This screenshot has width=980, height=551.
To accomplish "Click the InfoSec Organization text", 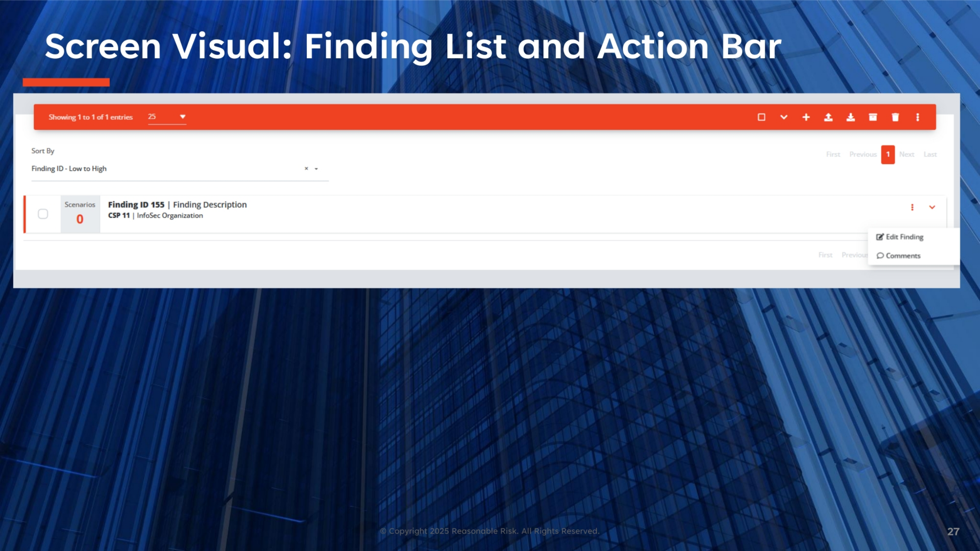I will pos(170,216).
